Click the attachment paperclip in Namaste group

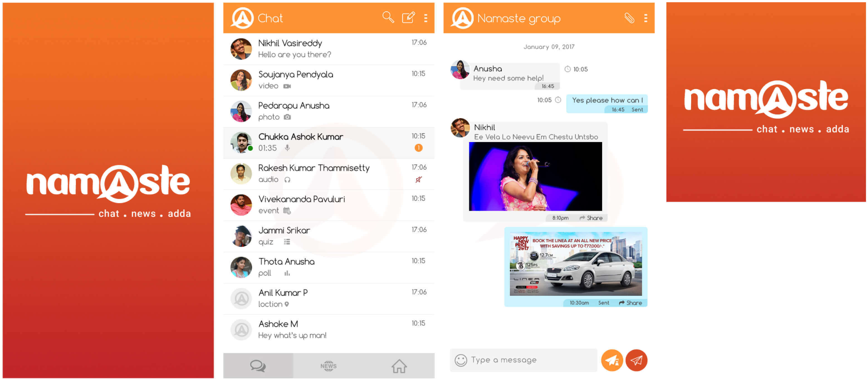[x=629, y=18]
